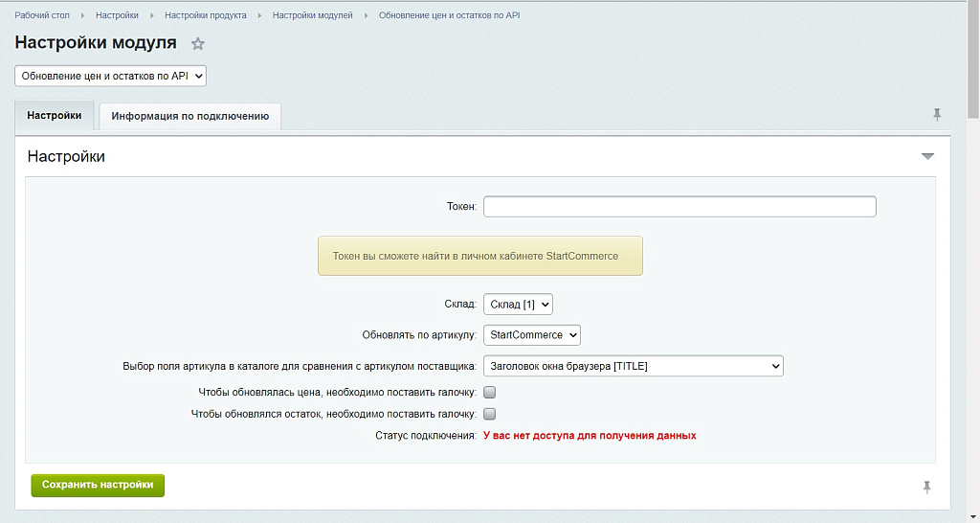Click the pin icon beside the tabs

937,115
